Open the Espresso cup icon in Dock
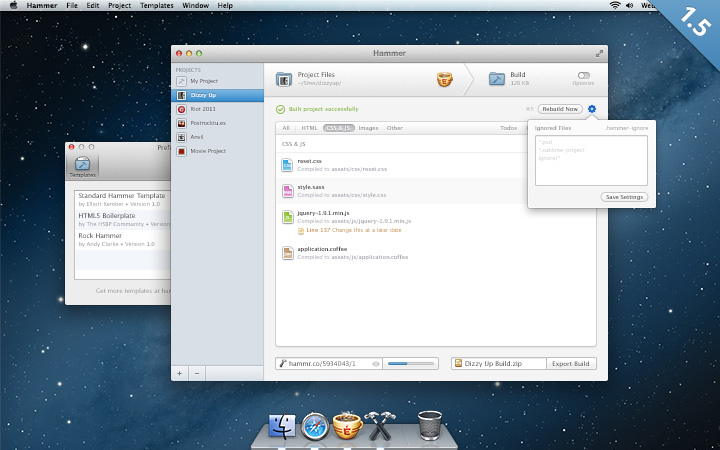Screen dimensions: 720x450 [348, 425]
